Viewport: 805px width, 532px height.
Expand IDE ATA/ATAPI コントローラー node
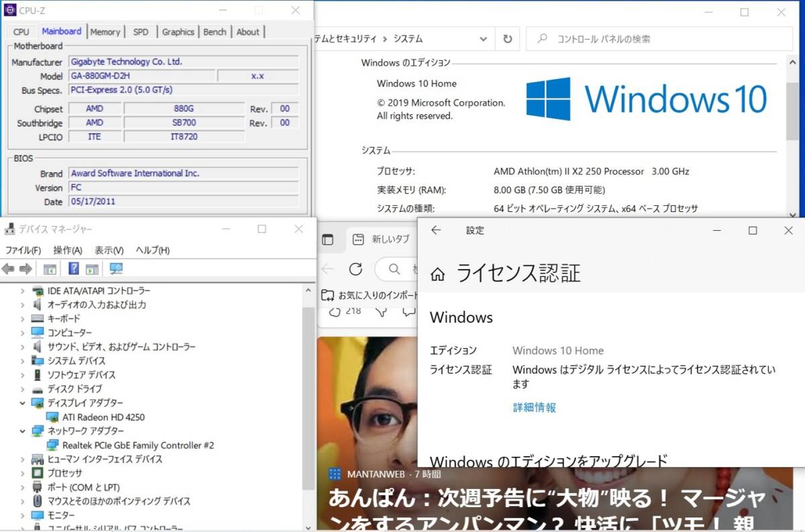pyautogui.click(x=22, y=290)
